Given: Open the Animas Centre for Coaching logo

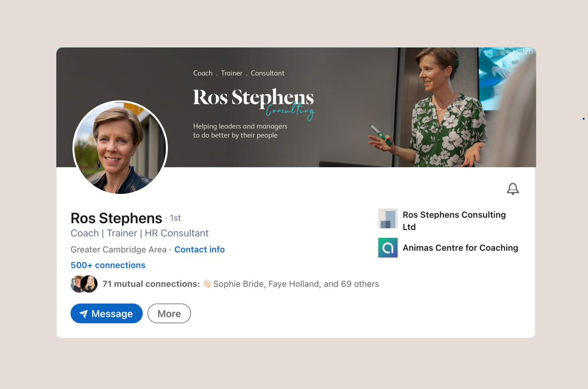Looking at the screenshot, I should click(x=388, y=247).
